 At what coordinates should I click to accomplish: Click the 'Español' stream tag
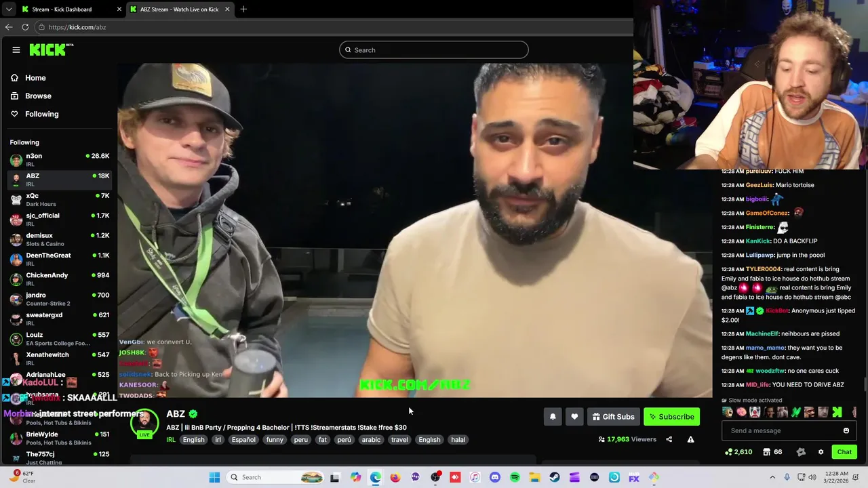click(243, 440)
